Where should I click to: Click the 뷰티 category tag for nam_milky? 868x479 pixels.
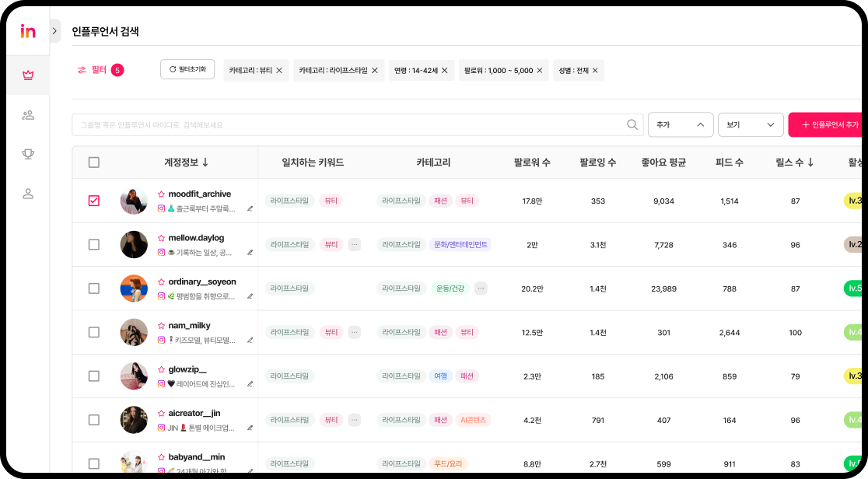click(x=467, y=332)
